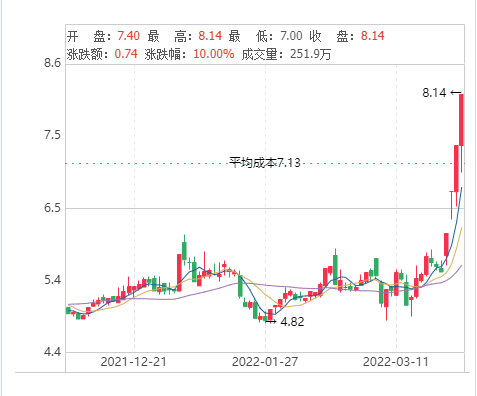This screenshot has height=396, width=477.
Task: Click the 收盘 8.14 closing price value
Action: point(373,36)
